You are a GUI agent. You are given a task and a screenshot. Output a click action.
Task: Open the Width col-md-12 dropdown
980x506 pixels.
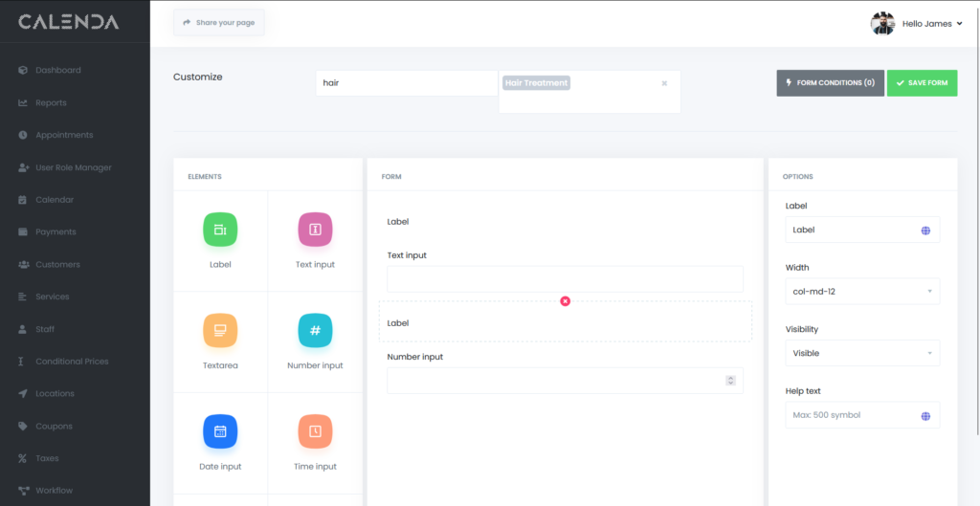(861, 292)
